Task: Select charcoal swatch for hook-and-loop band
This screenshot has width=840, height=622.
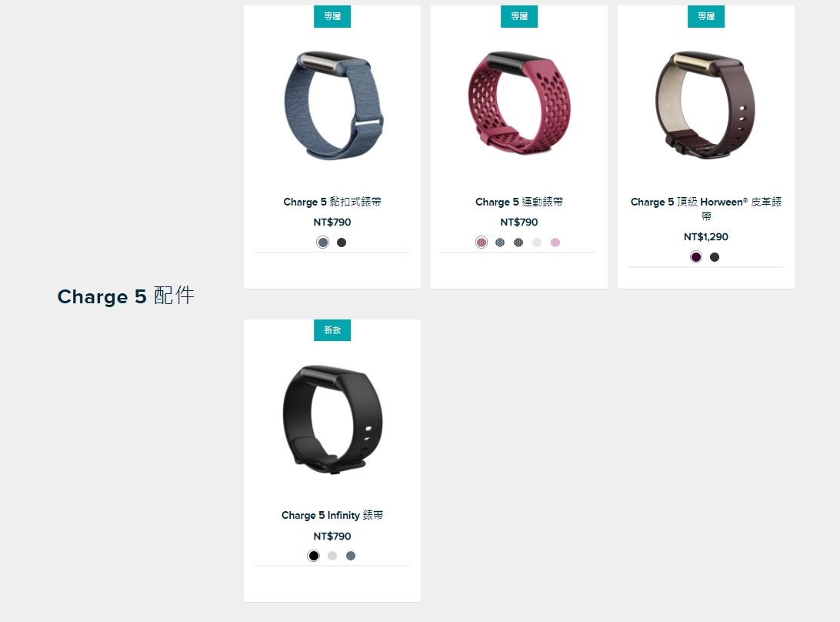Action: [x=342, y=242]
